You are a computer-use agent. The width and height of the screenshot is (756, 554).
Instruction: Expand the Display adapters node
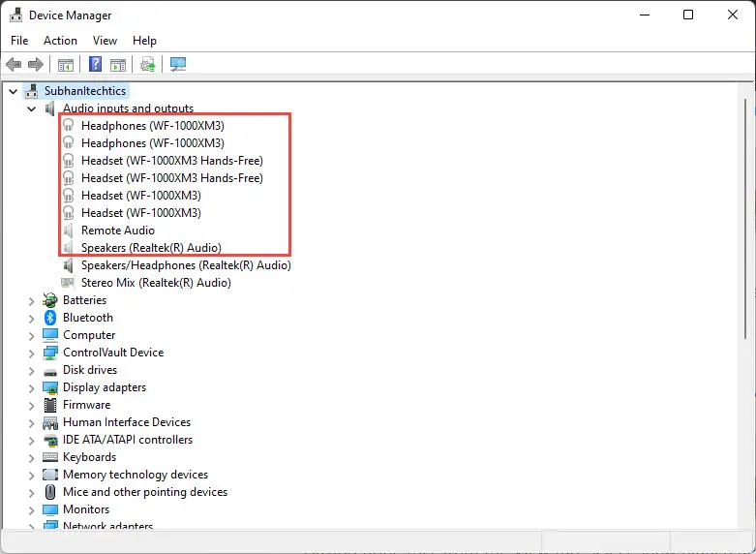coord(31,388)
